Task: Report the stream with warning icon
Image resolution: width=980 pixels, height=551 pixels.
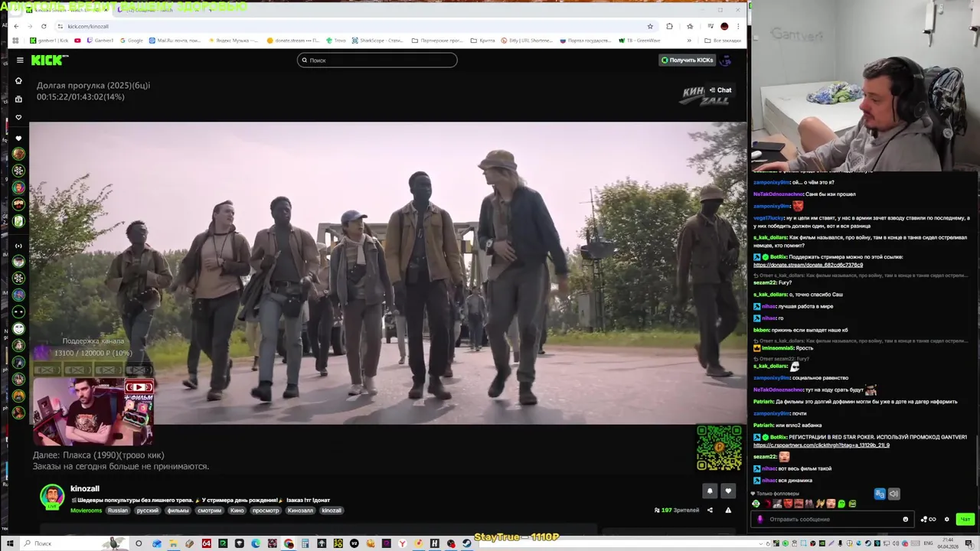Action: click(728, 510)
